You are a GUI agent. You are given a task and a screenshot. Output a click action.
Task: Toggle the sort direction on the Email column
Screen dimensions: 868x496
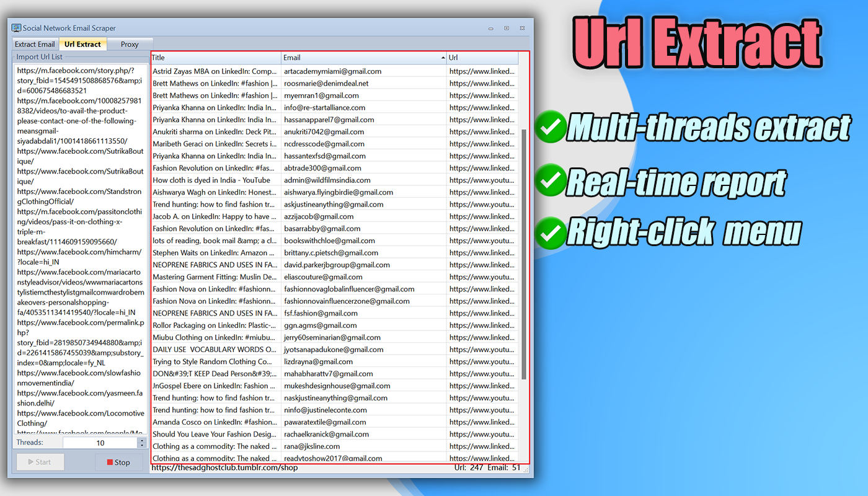(x=363, y=57)
